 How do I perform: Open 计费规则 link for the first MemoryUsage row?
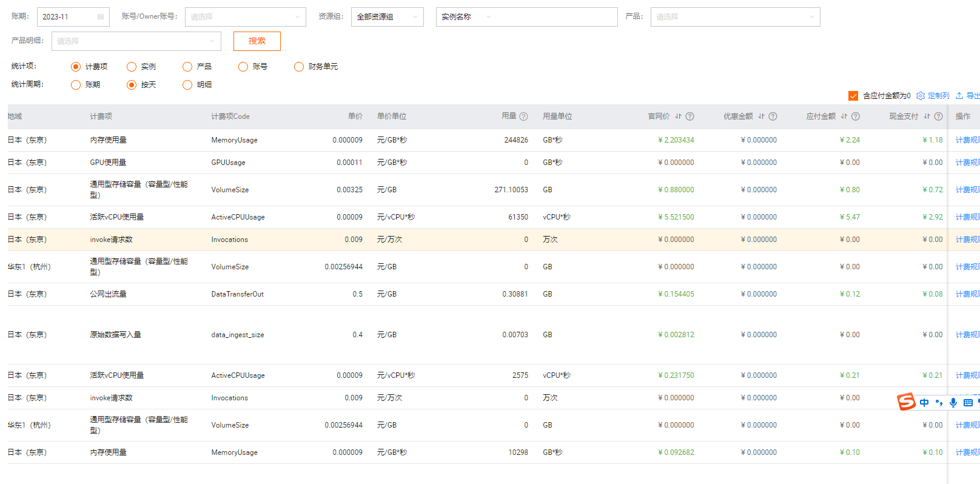[x=967, y=140]
